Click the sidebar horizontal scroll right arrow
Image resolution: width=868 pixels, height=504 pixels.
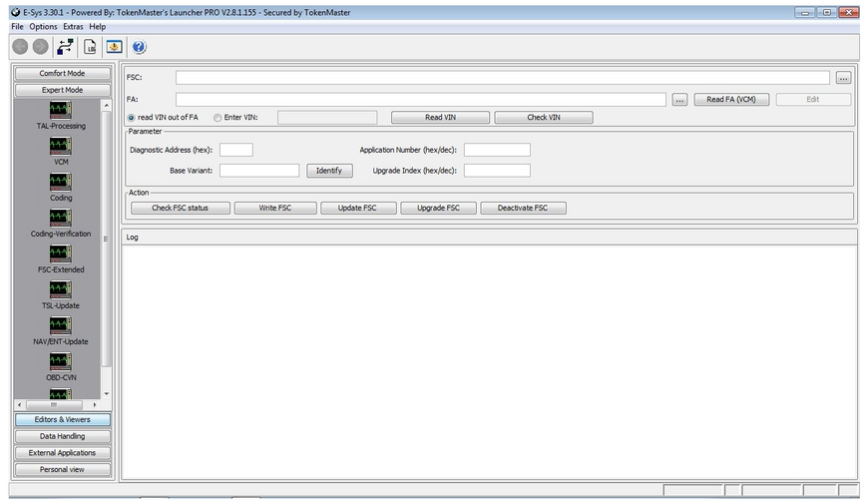(x=95, y=405)
